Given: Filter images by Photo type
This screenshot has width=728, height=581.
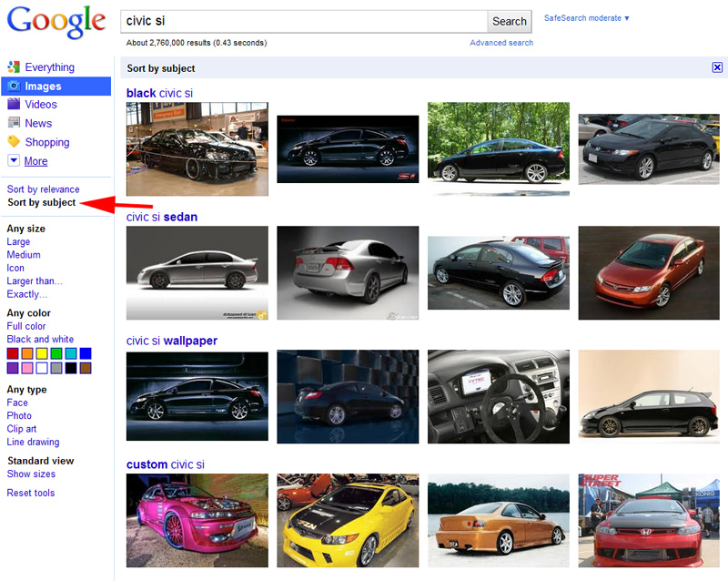Looking at the screenshot, I should [19, 415].
